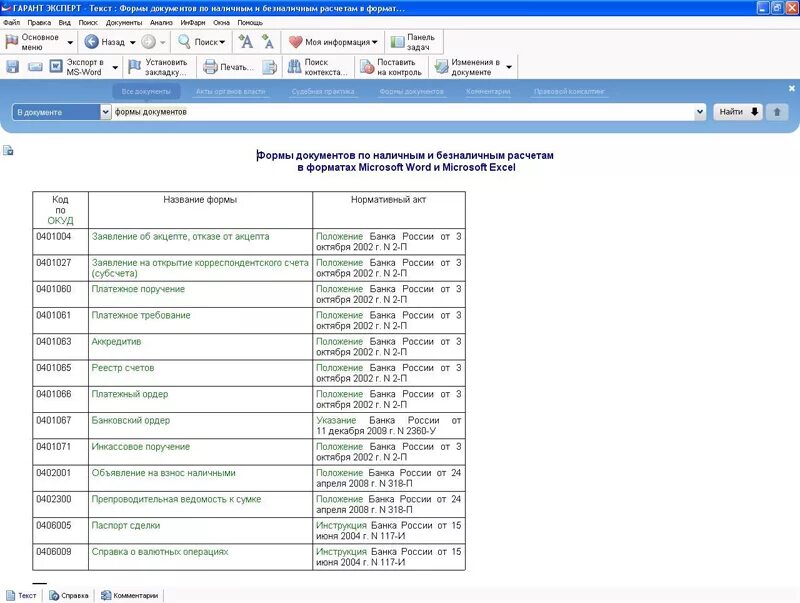Expand the Изменения в документе dropdown arrow
This screenshot has height=603, width=800.
pyautogui.click(x=509, y=67)
